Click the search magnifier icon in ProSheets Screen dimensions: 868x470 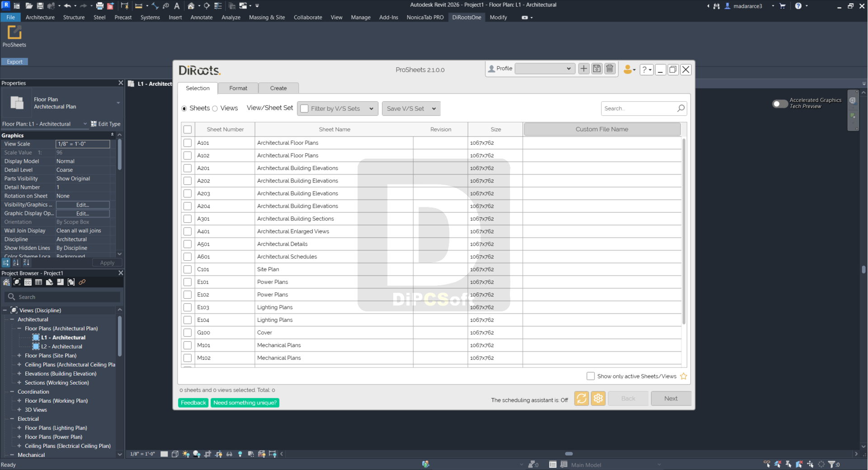coord(681,108)
